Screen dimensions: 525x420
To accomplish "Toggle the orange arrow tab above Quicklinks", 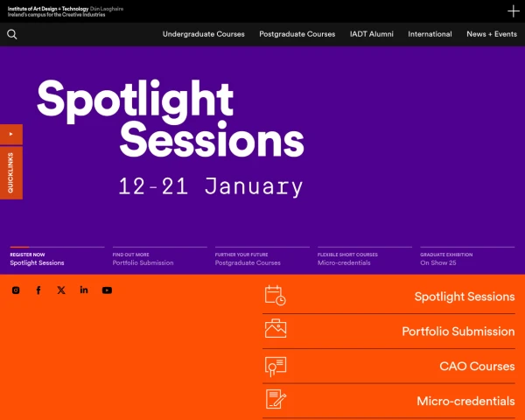I will [10, 134].
